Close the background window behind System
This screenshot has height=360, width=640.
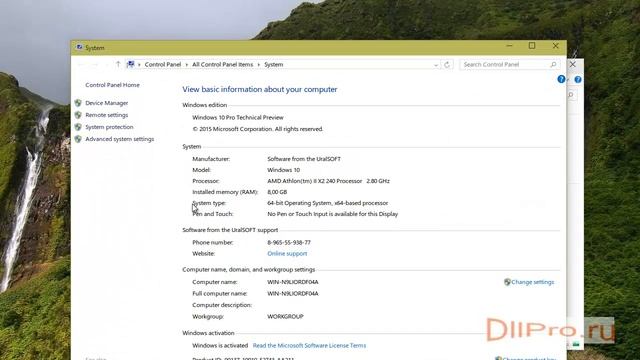[x=573, y=64]
